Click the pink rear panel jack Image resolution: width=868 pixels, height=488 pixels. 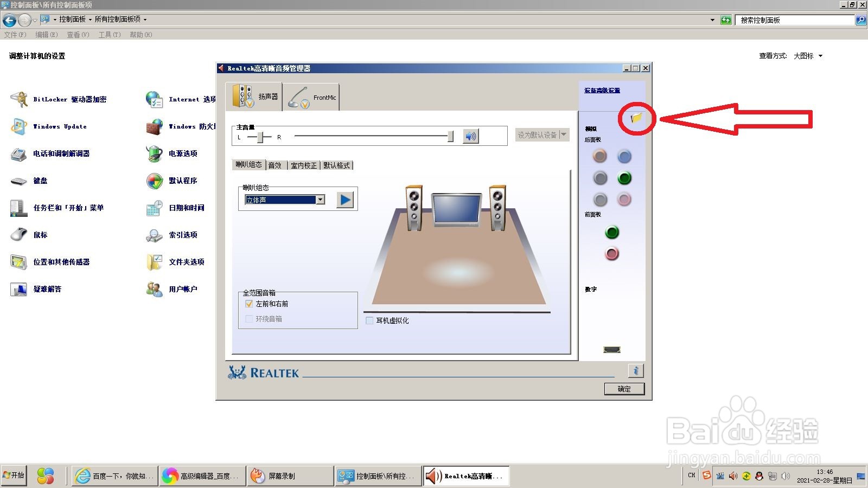(624, 200)
